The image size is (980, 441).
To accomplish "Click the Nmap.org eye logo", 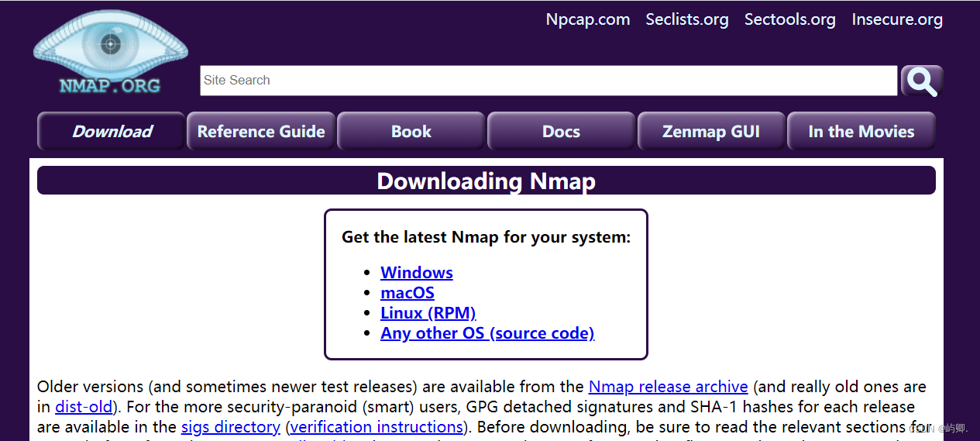I will coord(111,52).
